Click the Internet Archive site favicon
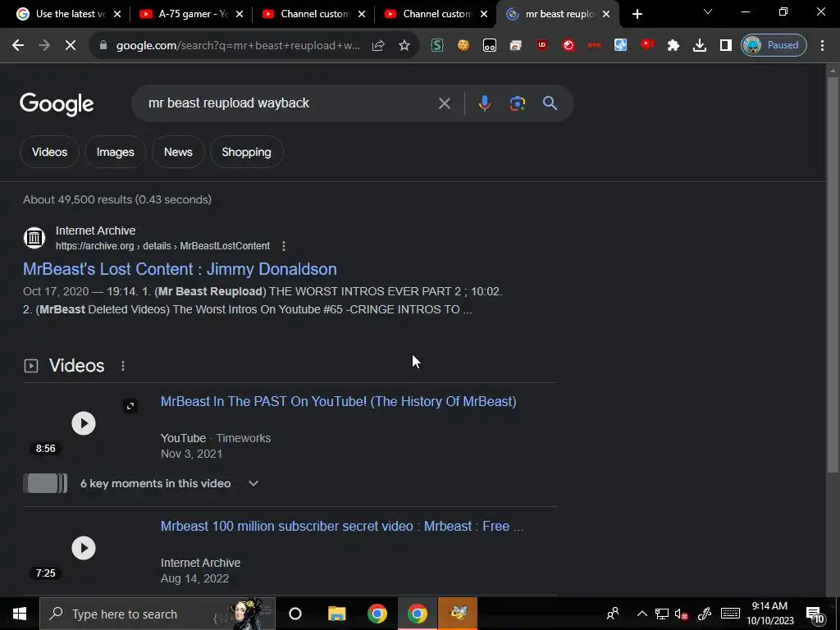 [x=34, y=238]
